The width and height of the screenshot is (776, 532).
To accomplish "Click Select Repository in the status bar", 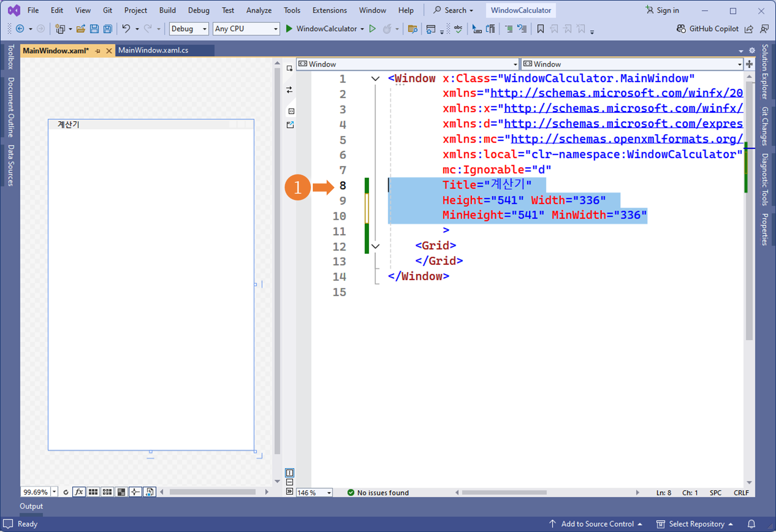I will click(695, 524).
